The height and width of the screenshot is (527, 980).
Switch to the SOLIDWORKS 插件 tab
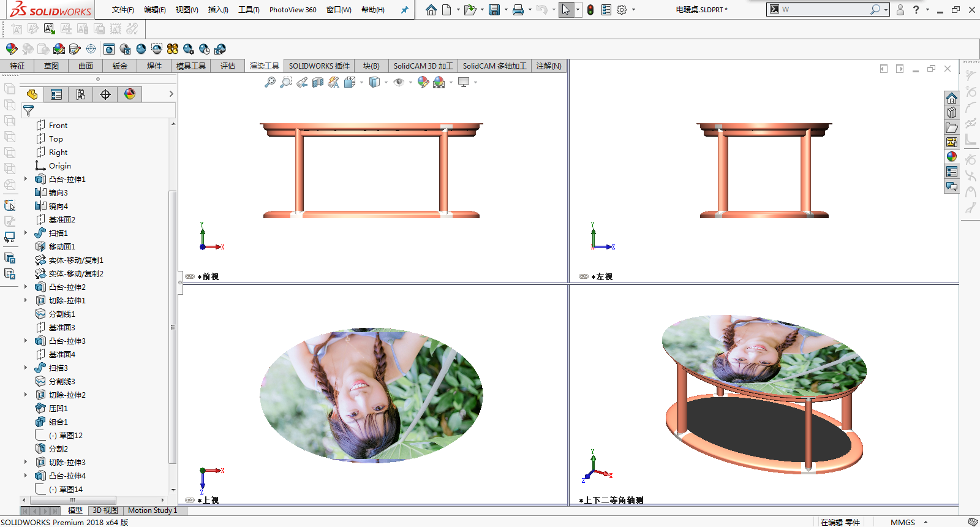[x=319, y=66]
